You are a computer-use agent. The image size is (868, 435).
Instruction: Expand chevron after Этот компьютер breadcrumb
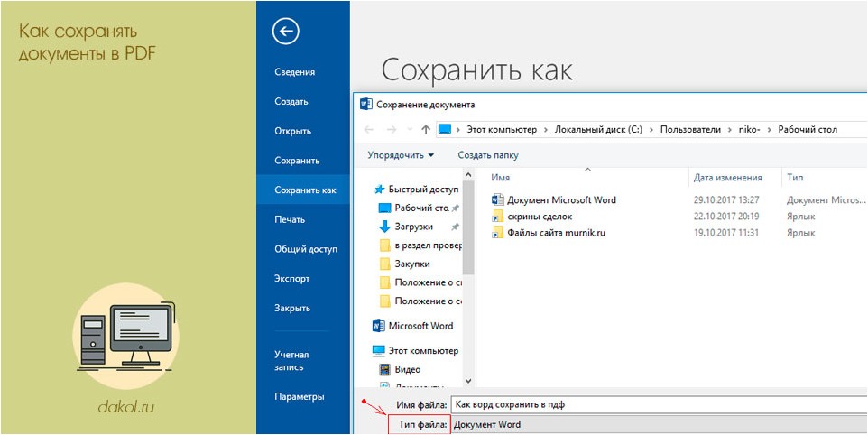click(546, 129)
